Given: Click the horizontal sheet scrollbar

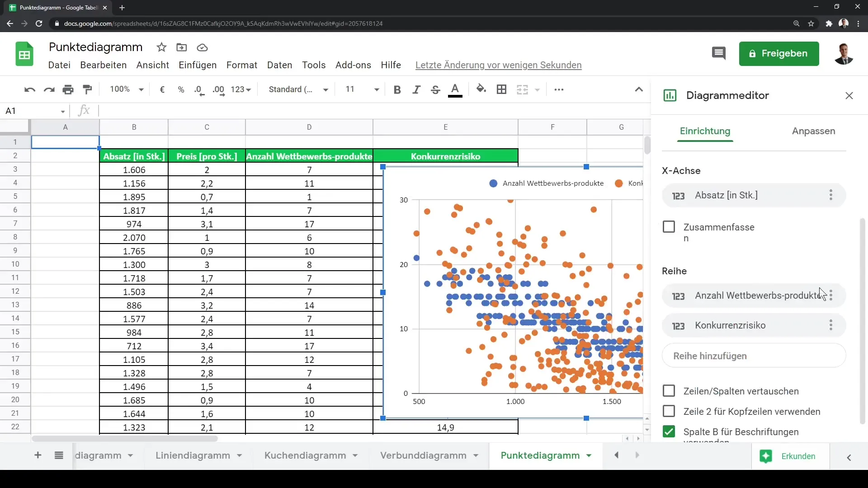Looking at the screenshot, I should click(125, 438).
